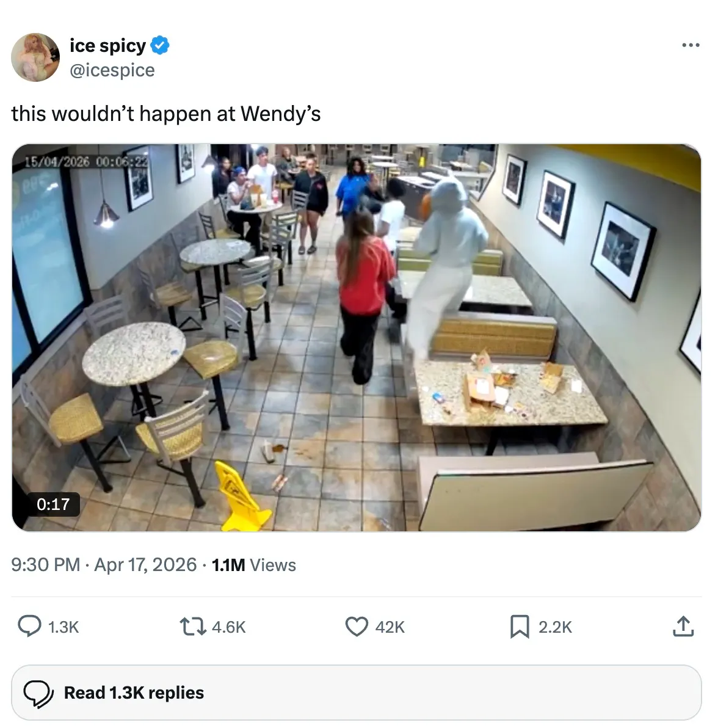Viewport: 718px width, 728px height.
Task: Click the verified badge next to ice spicy
Action: (160, 45)
